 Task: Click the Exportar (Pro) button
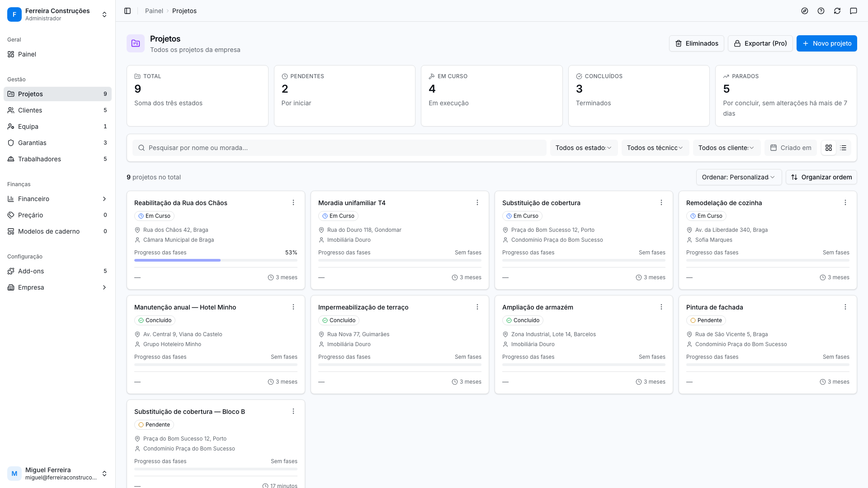coord(760,43)
